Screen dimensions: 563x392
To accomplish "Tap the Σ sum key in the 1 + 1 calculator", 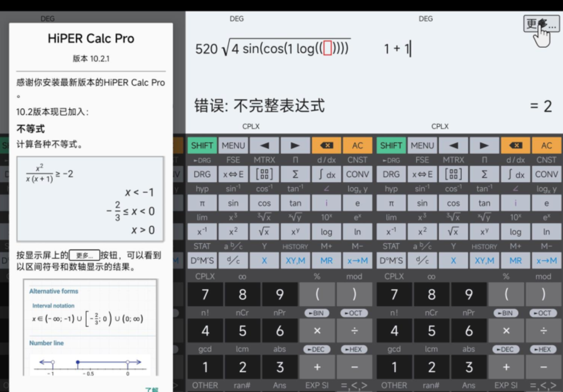I will pyautogui.click(x=485, y=174).
